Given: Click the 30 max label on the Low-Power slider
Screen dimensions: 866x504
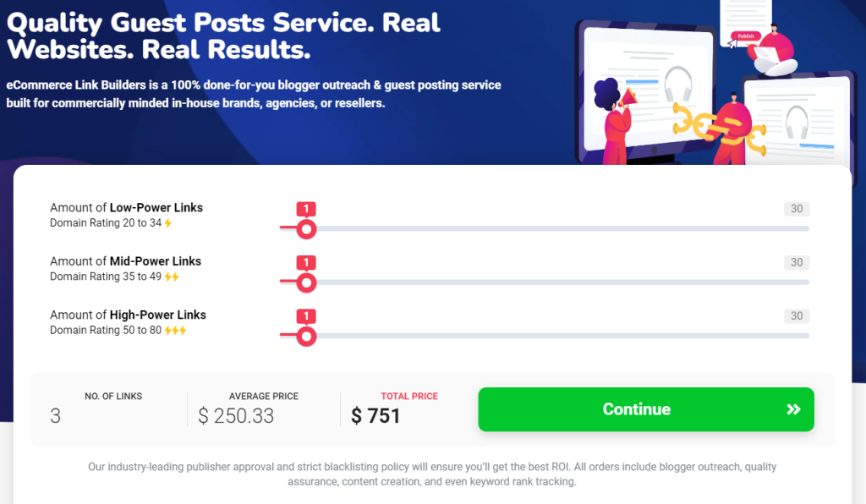Looking at the screenshot, I should click(797, 209).
